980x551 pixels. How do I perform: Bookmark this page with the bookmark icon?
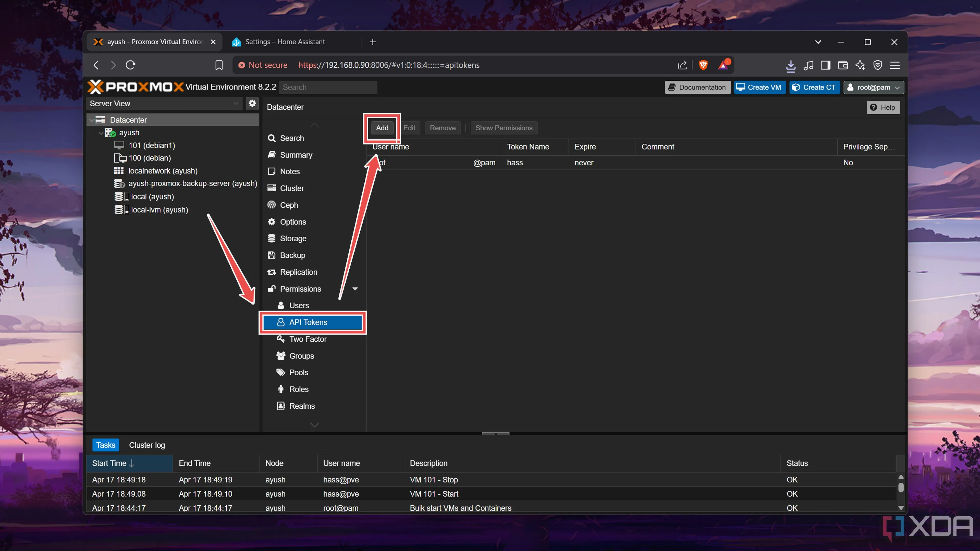219,65
